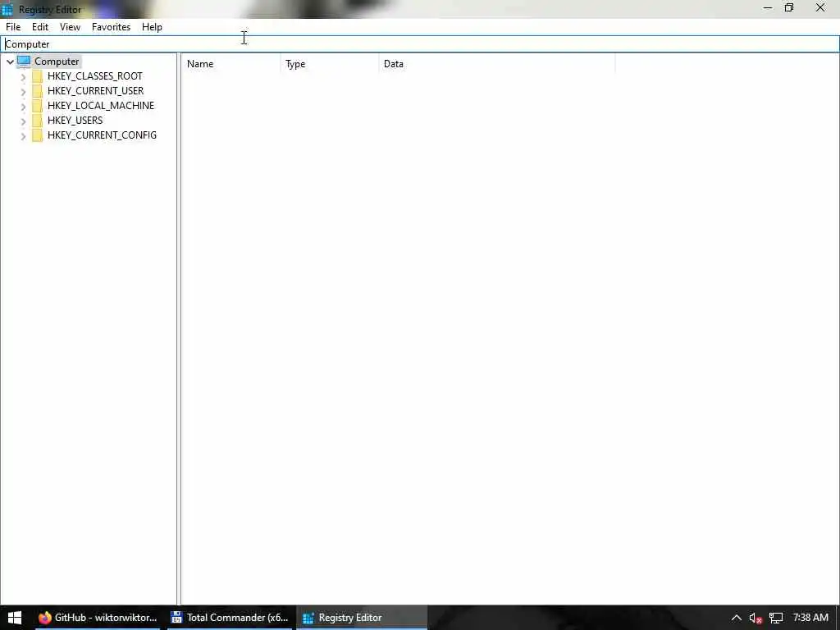
Task: Select the HKEY_CURRENT_USER key label
Action: click(x=95, y=90)
